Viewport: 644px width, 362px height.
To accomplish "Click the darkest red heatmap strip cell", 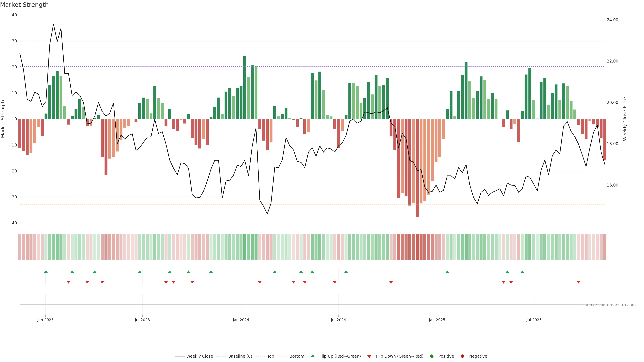I will coord(417,247).
